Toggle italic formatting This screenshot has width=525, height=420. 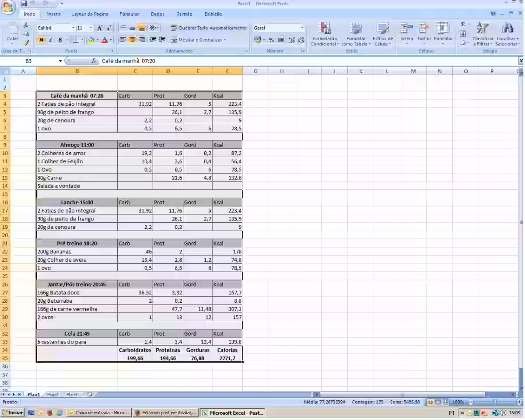(50, 40)
